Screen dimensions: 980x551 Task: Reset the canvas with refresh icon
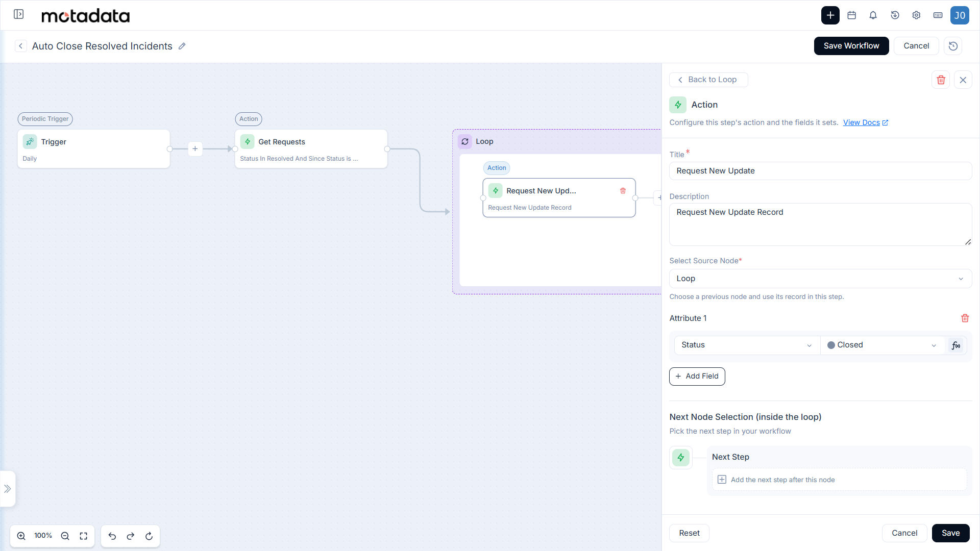[149, 536]
